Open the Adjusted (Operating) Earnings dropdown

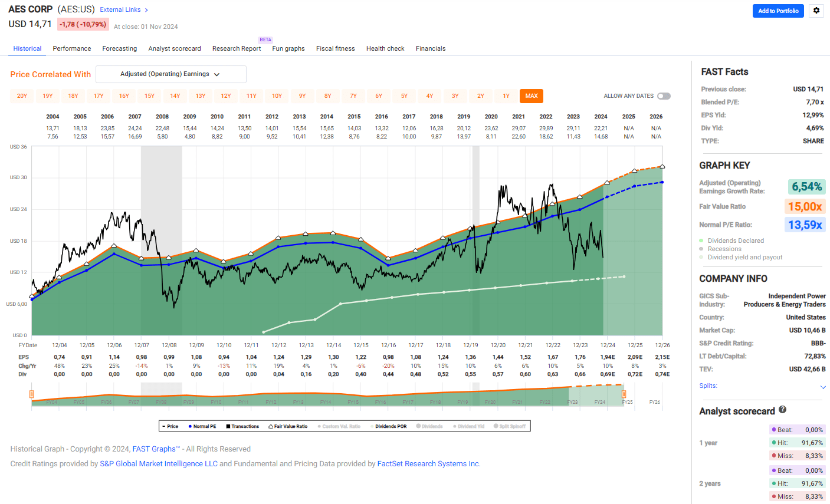pos(170,74)
